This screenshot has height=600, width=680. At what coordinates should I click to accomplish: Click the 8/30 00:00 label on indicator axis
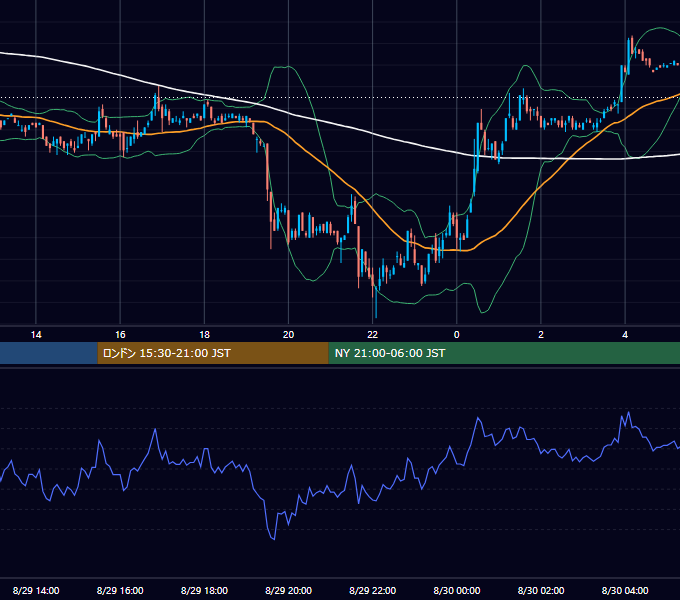[457, 590]
